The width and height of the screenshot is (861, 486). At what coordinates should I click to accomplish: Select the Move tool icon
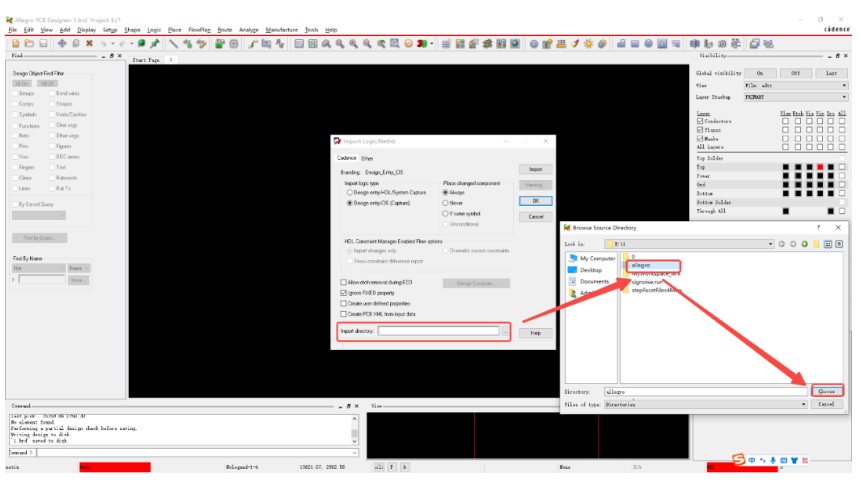[62, 43]
